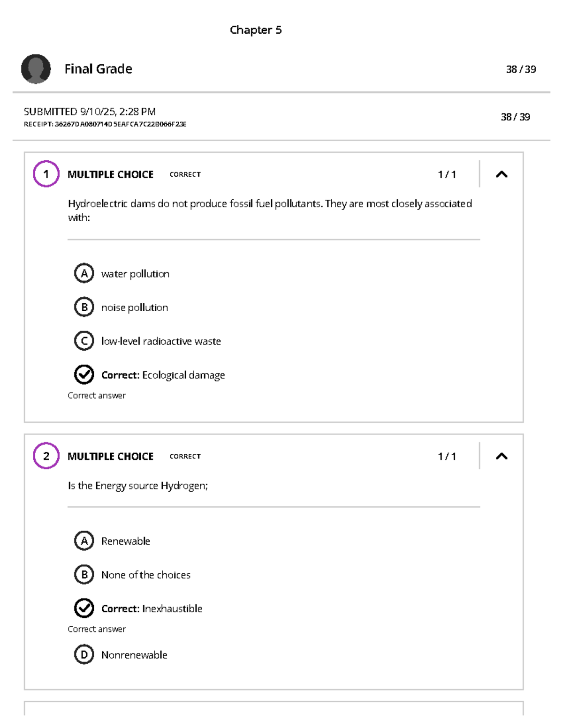Click the user profile avatar icon
This screenshot has height=728, width=563.
(36, 69)
